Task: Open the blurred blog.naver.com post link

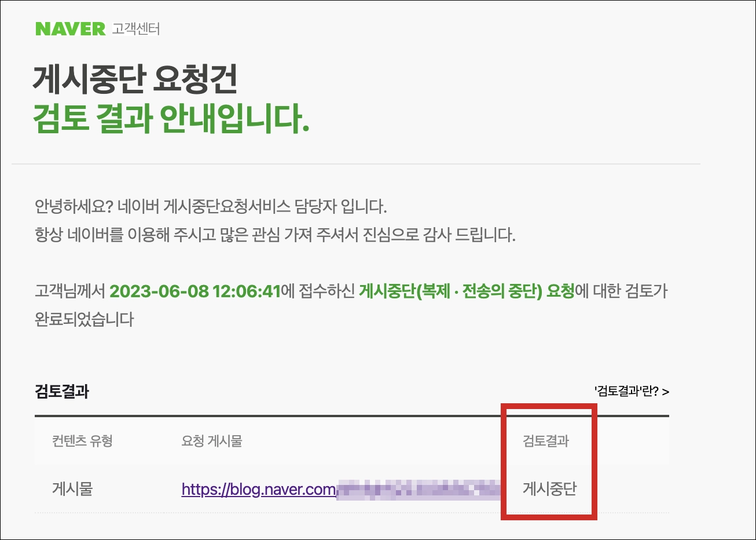Action: click(340, 490)
